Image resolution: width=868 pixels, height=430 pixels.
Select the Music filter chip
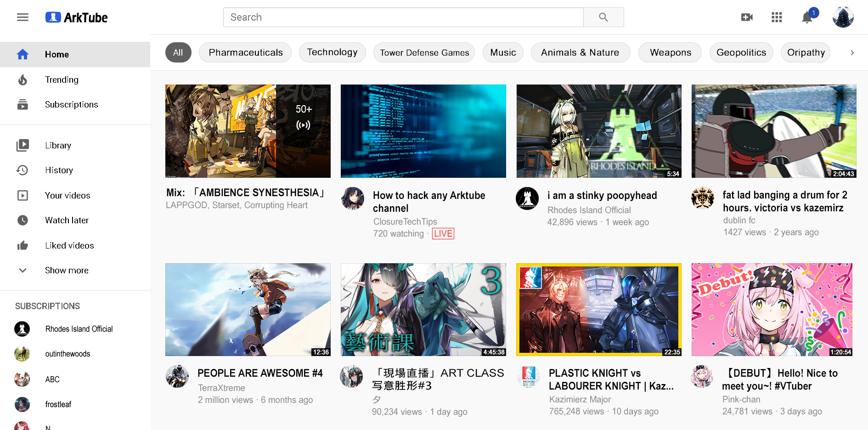[503, 52]
